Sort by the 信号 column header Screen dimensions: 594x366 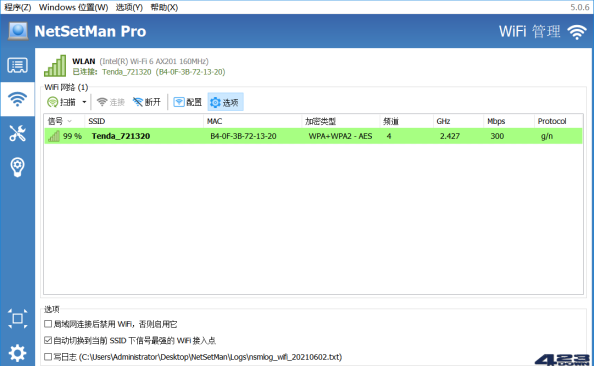[x=64, y=121]
